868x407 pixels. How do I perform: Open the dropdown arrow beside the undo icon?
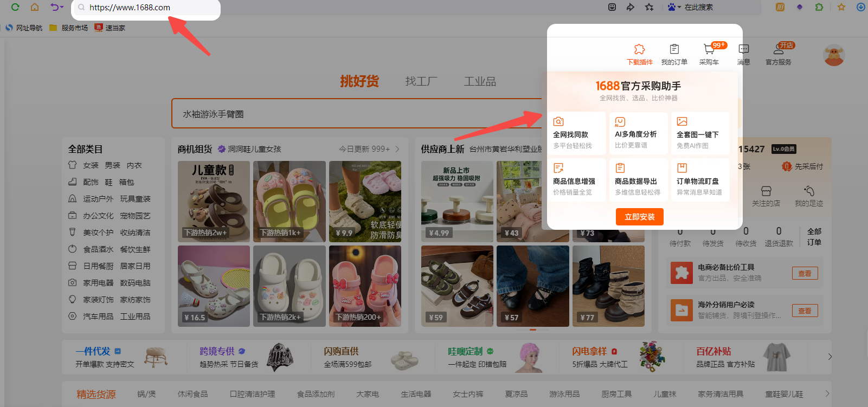tap(62, 7)
